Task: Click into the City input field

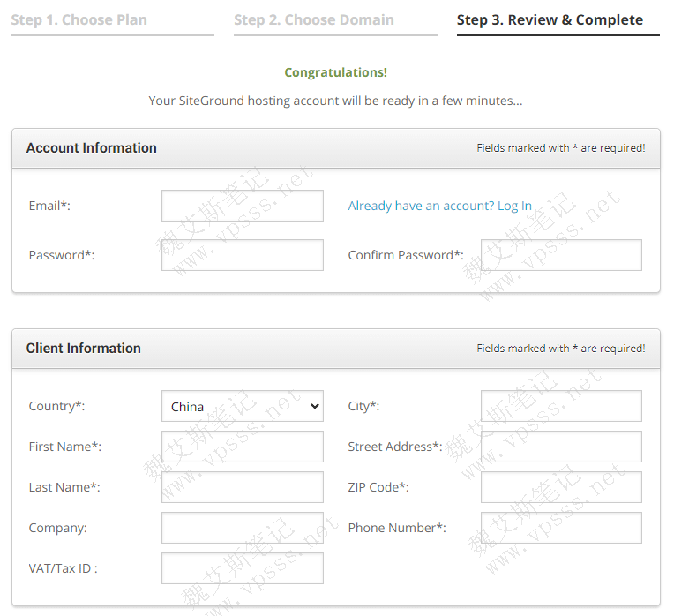Action: point(561,406)
